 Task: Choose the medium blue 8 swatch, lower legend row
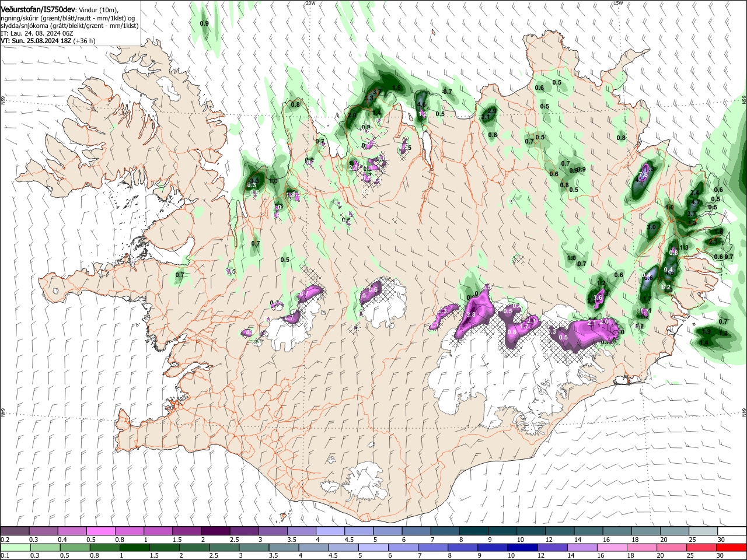(x=462, y=547)
